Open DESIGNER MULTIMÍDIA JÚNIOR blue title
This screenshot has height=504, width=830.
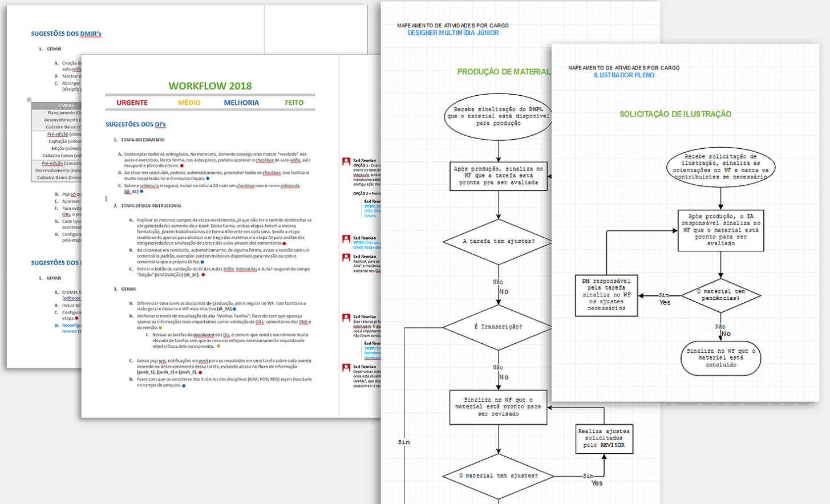coord(453,33)
